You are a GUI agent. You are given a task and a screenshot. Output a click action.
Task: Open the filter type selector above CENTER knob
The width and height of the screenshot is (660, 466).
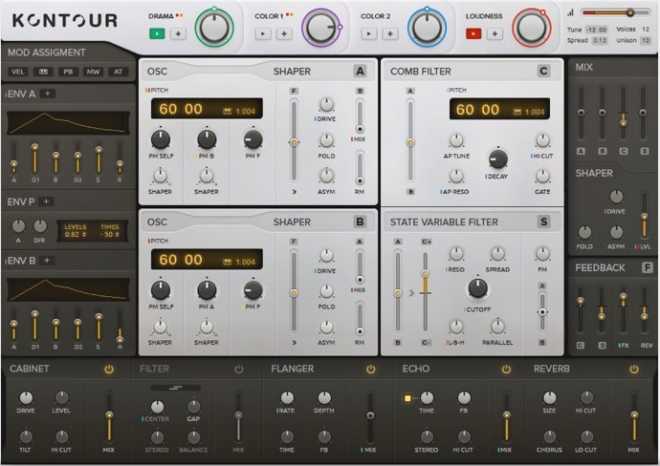click(175, 388)
